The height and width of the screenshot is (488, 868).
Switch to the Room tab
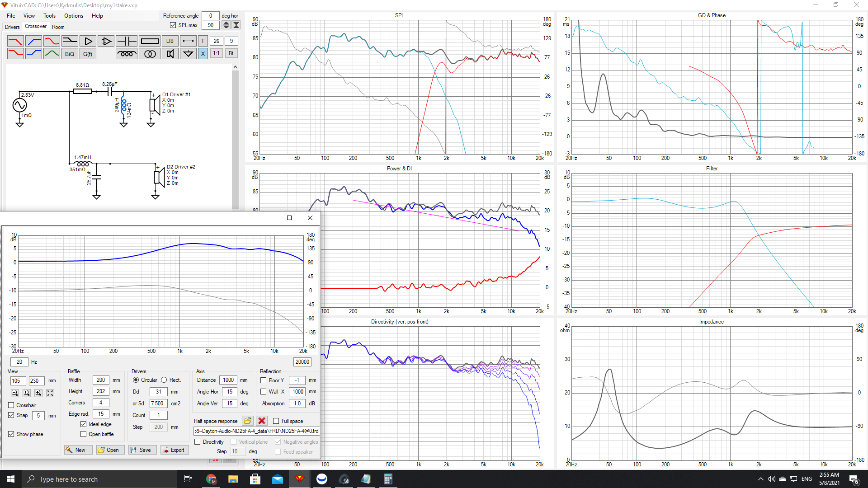(58, 27)
